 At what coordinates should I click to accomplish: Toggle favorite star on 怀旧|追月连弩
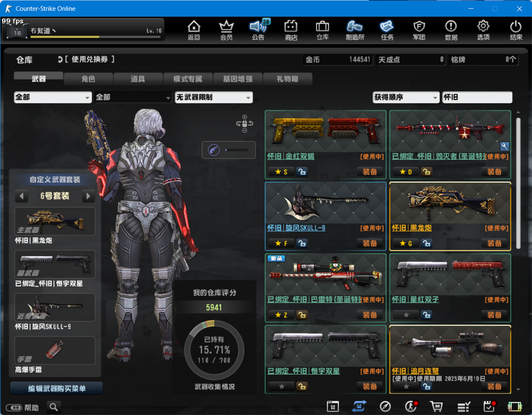click(406, 386)
